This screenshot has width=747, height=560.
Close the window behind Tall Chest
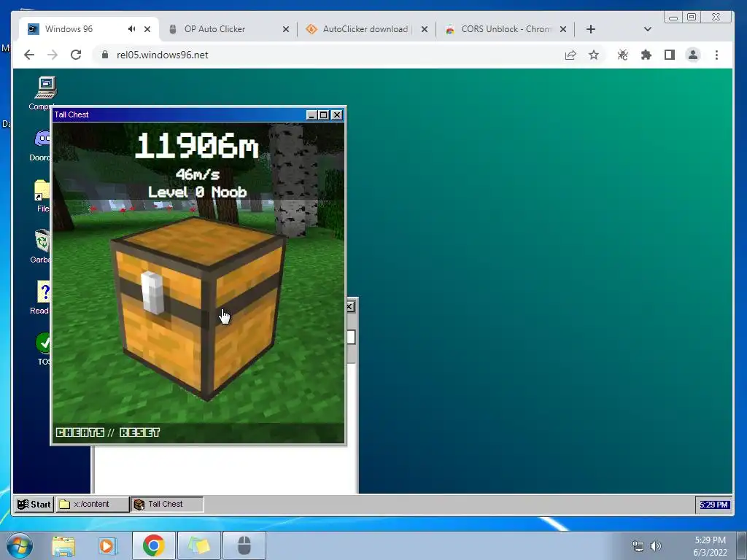click(x=350, y=307)
